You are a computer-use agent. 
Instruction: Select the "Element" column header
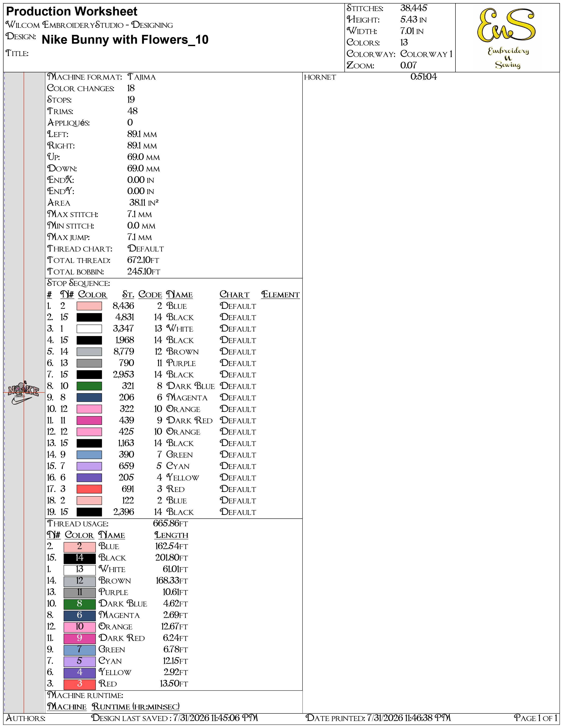pos(280,295)
